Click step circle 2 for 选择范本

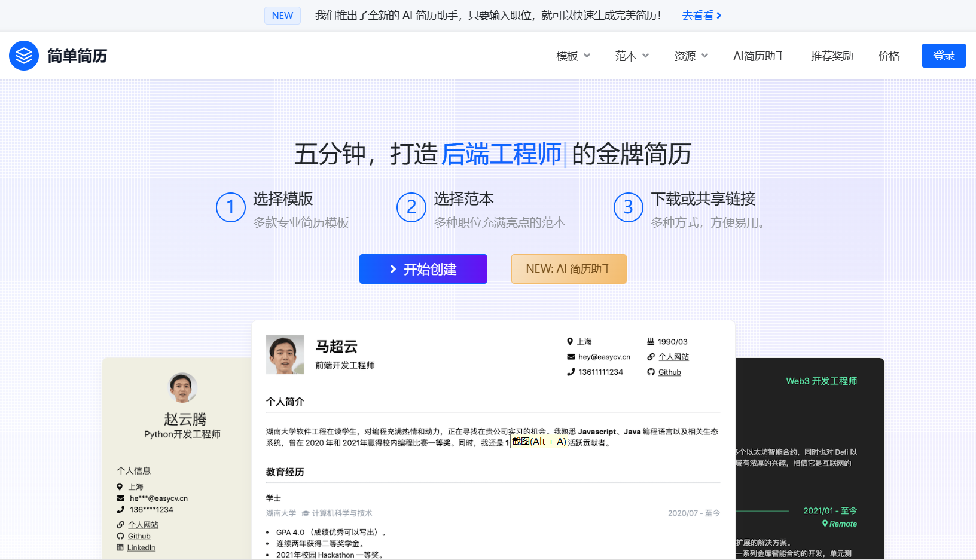click(x=411, y=207)
